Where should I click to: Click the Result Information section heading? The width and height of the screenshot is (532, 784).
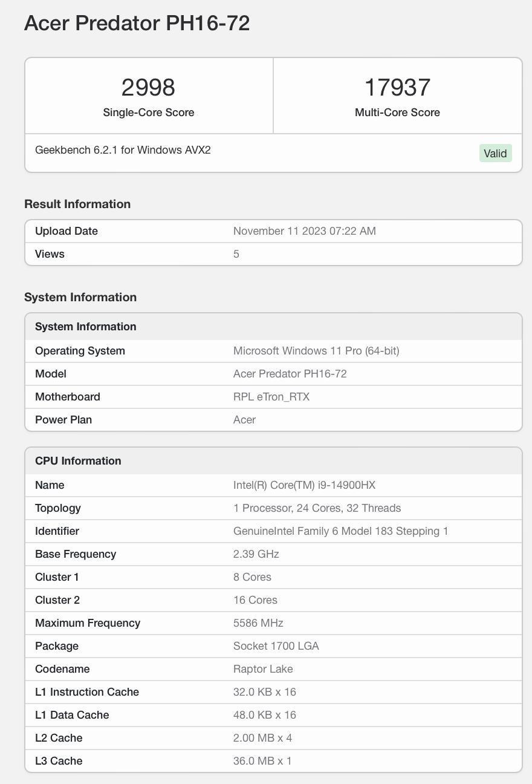pos(77,204)
